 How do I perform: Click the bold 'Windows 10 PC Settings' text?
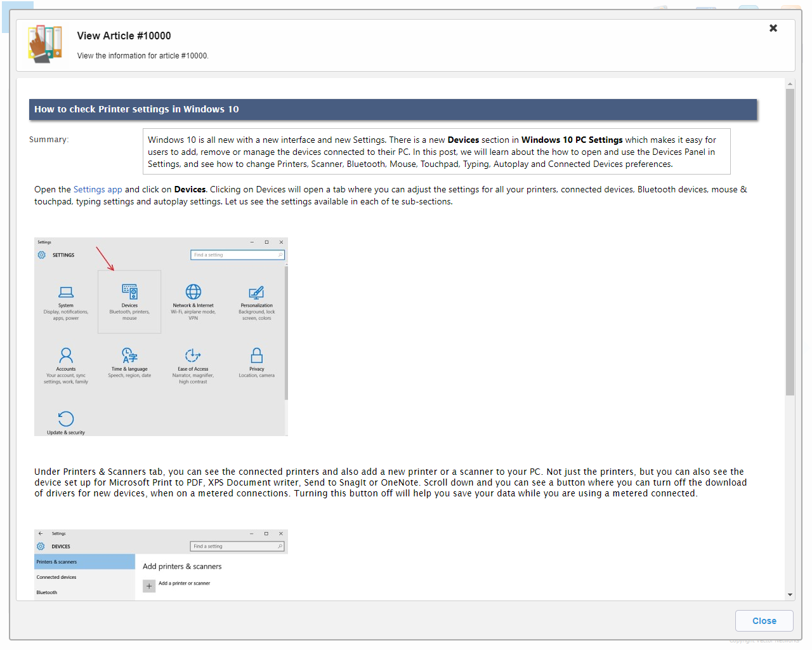(x=572, y=140)
